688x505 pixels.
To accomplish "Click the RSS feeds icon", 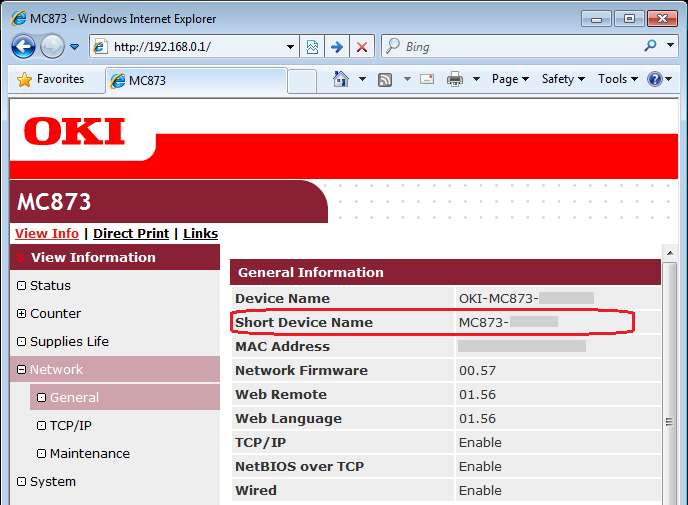I will 385,80.
